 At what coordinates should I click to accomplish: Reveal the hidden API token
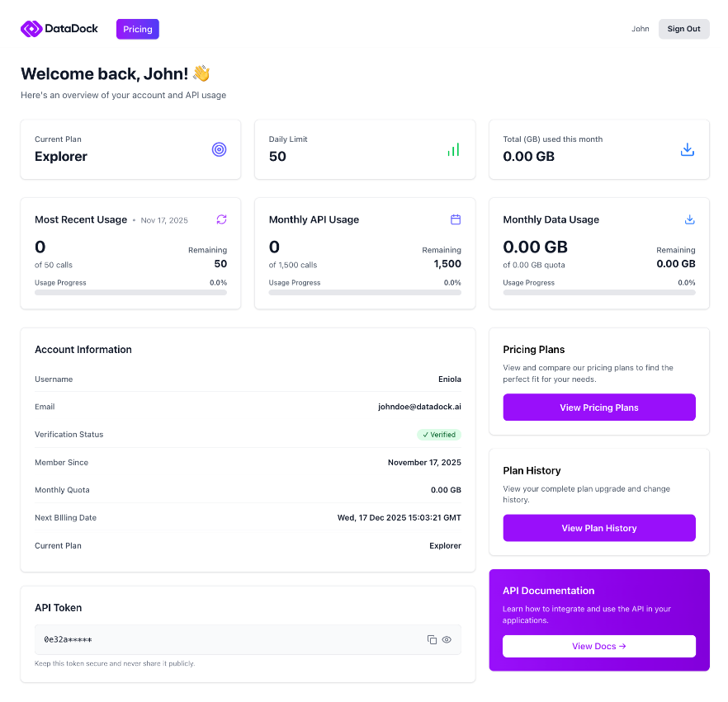tap(447, 639)
